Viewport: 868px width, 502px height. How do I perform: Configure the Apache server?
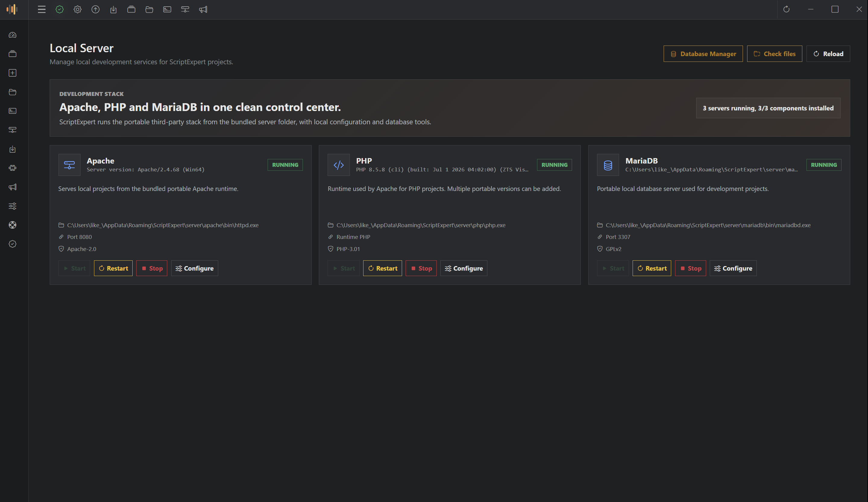(x=194, y=268)
